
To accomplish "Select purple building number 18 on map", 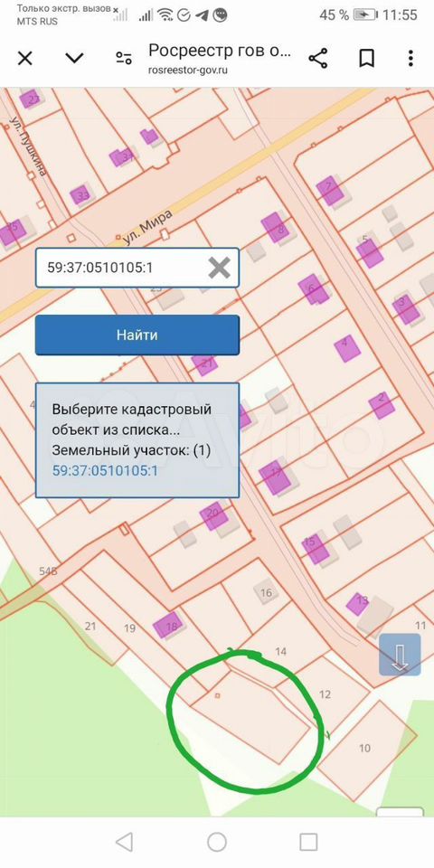I will [168, 626].
